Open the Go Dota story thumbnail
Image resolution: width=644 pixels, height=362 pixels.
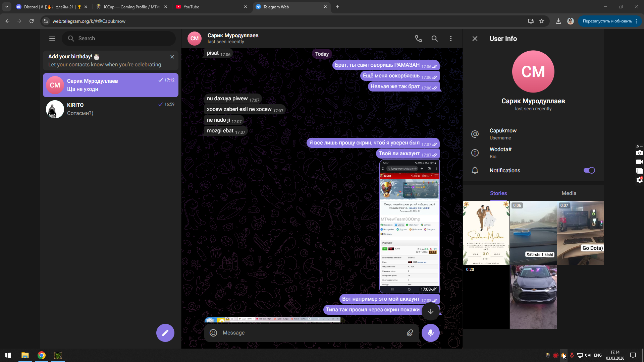(580, 233)
